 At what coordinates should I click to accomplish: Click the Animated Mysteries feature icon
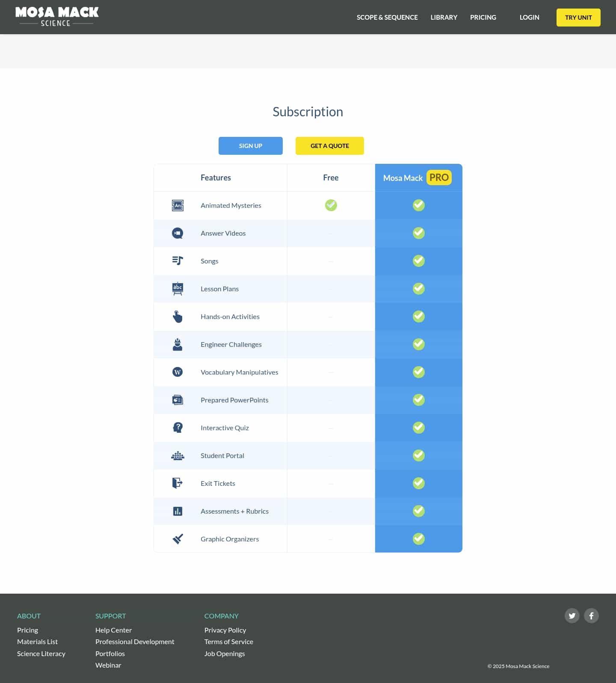click(178, 205)
